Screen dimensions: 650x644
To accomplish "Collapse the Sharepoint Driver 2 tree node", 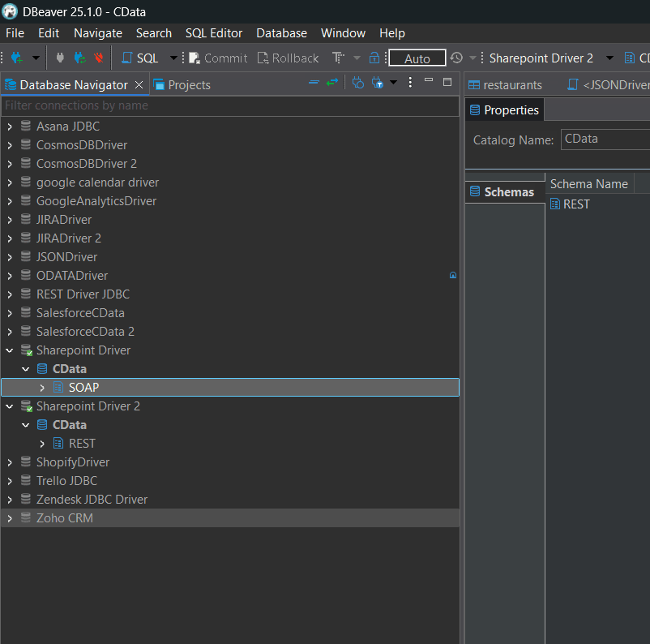I will coord(9,406).
